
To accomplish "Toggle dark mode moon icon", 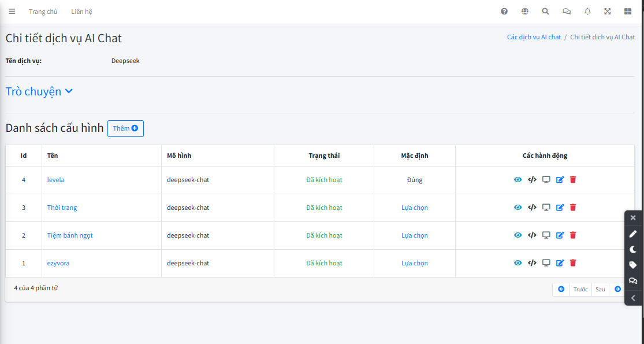I will [633, 249].
